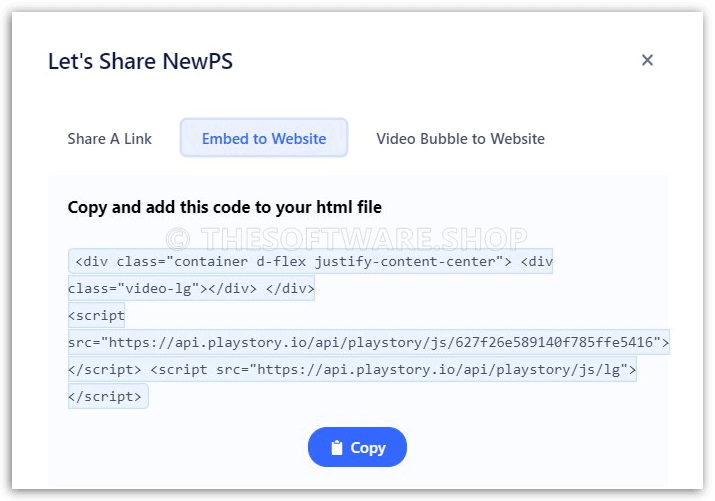Click the code line 'class="video-lg"></div> </div>'
This screenshot has width=715, height=501.
point(192,288)
